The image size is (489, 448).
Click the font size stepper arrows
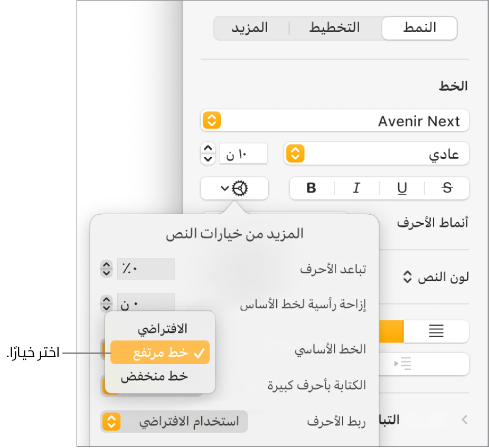click(208, 154)
